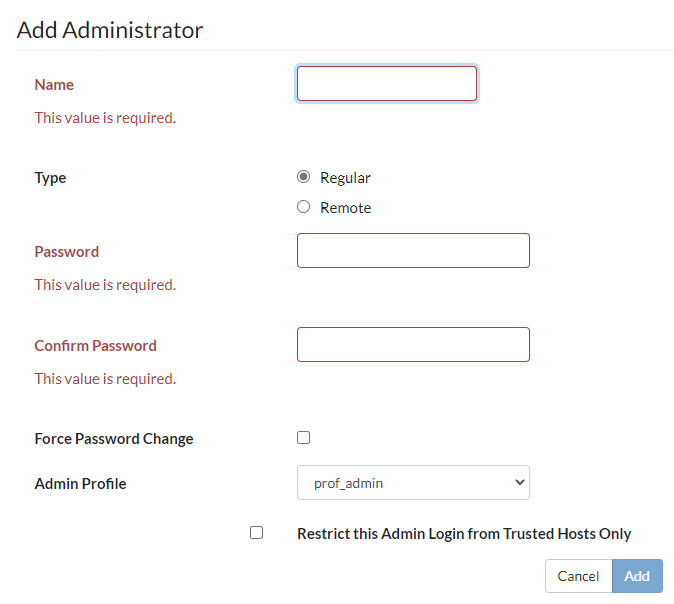Click the Trusted Hosts Only restriction label
The width and height of the screenshot is (674, 604).
[x=464, y=534]
